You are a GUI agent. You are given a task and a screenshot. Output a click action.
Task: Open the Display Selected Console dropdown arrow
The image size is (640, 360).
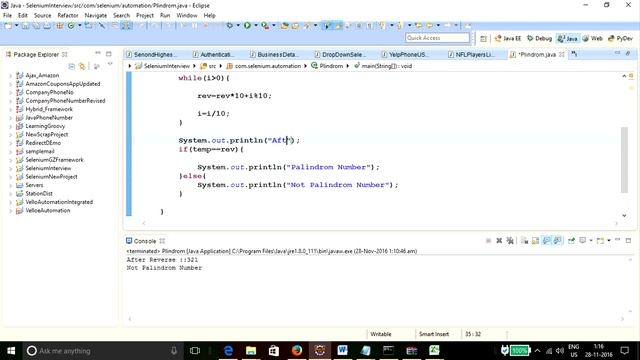[x=591, y=241]
